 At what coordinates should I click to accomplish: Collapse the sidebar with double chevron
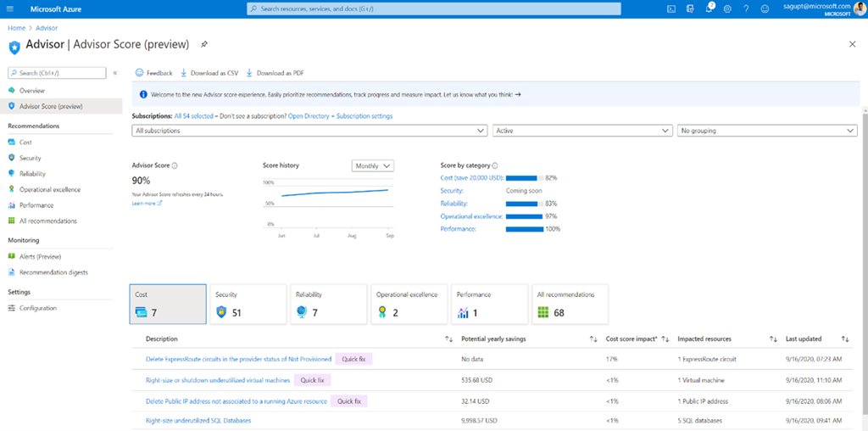point(115,73)
